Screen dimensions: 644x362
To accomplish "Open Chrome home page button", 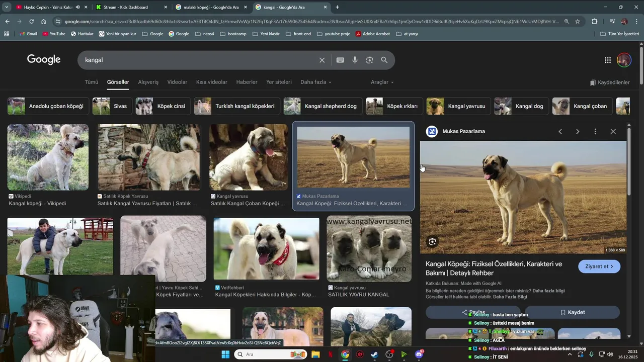I will point(43,22).
